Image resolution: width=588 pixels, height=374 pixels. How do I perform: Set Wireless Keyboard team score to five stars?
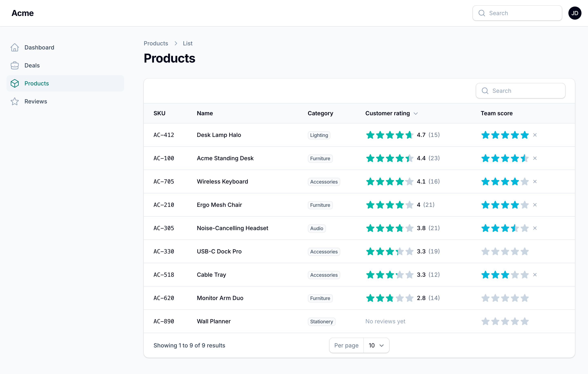tap(525, 182)
